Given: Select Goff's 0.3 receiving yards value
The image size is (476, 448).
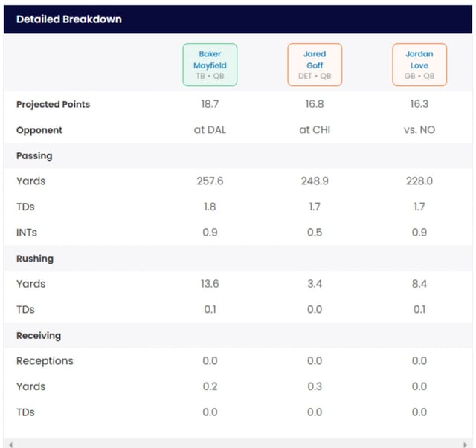Looking at the screenshot, I should pos(315,386).
